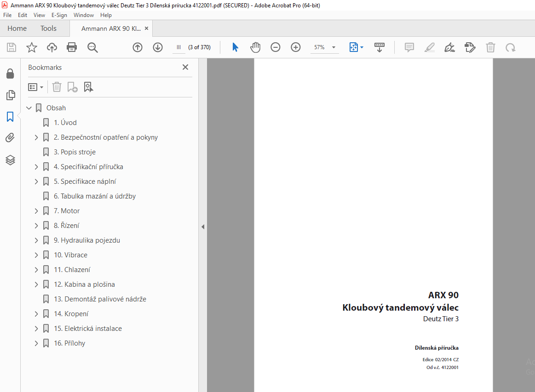The height and width of the screenshot is (392, 535).
Task: Click the find current bookmark icon
Action: tap(88, 87)
